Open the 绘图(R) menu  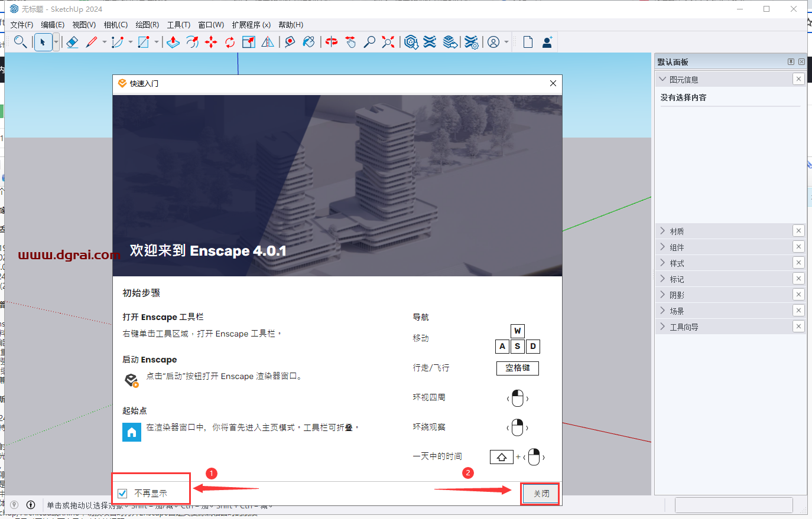click(x=147, y=25)
